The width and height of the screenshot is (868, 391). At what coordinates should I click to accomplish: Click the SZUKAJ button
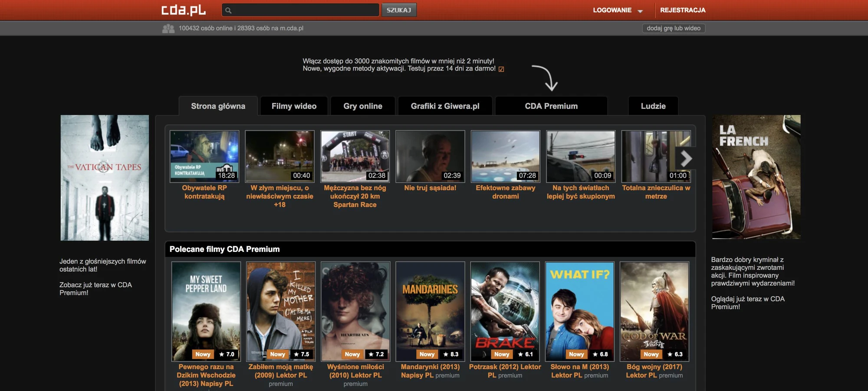click(x=399, y=10)
